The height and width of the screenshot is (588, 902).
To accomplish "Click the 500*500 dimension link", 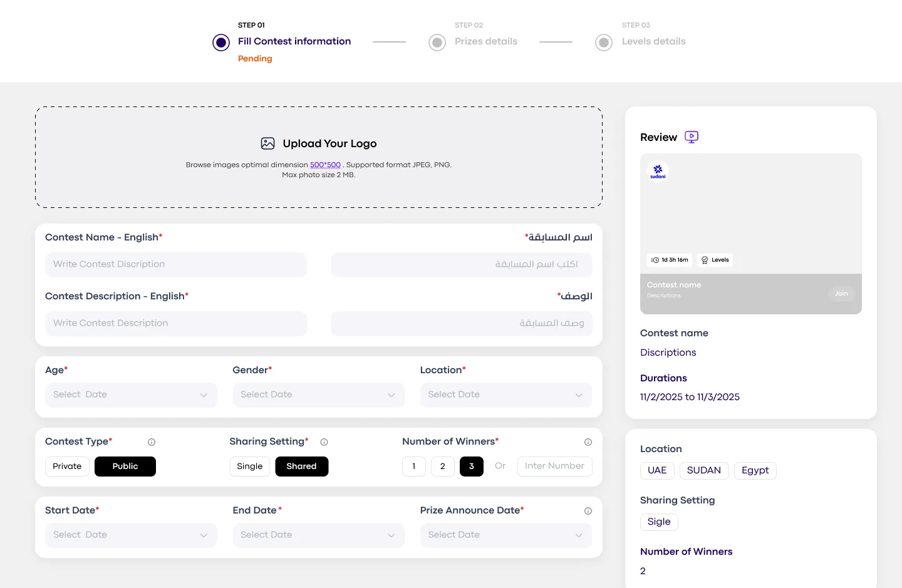I will click(325, 165).
